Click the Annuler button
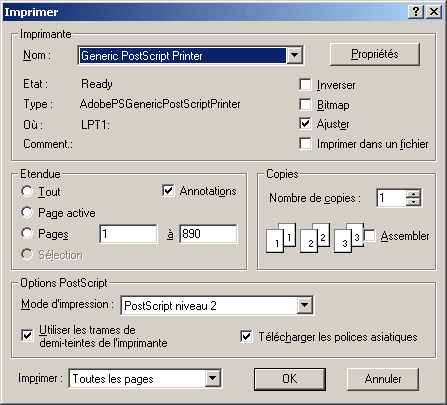The image size is (447, 405). (383, 379)
